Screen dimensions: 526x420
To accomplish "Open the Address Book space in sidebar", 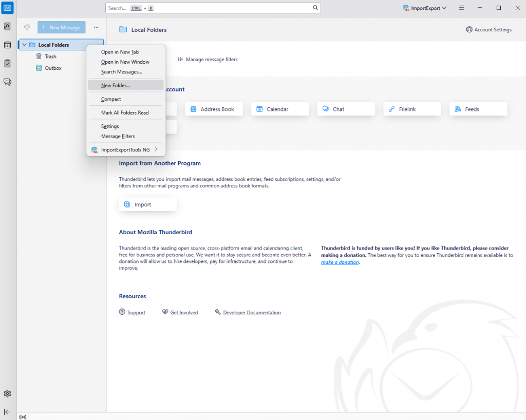I will (7, 27).
